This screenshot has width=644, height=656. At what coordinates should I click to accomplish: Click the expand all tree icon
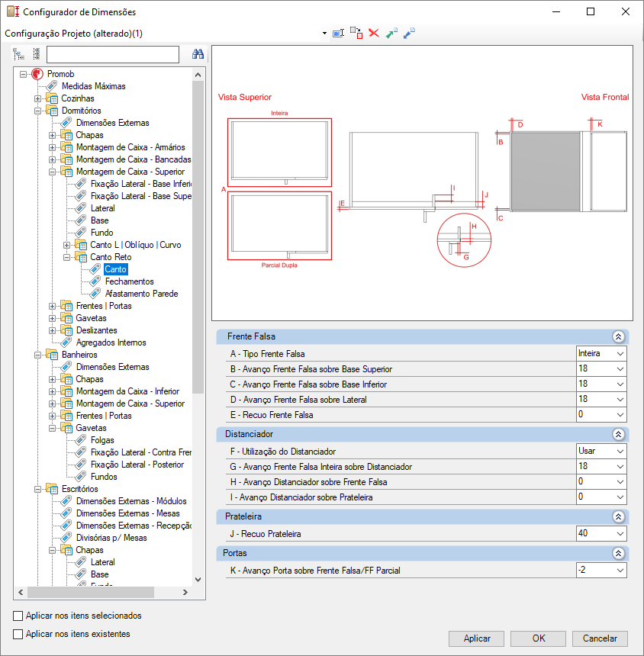pyautogui.click(x=18, y=54)
